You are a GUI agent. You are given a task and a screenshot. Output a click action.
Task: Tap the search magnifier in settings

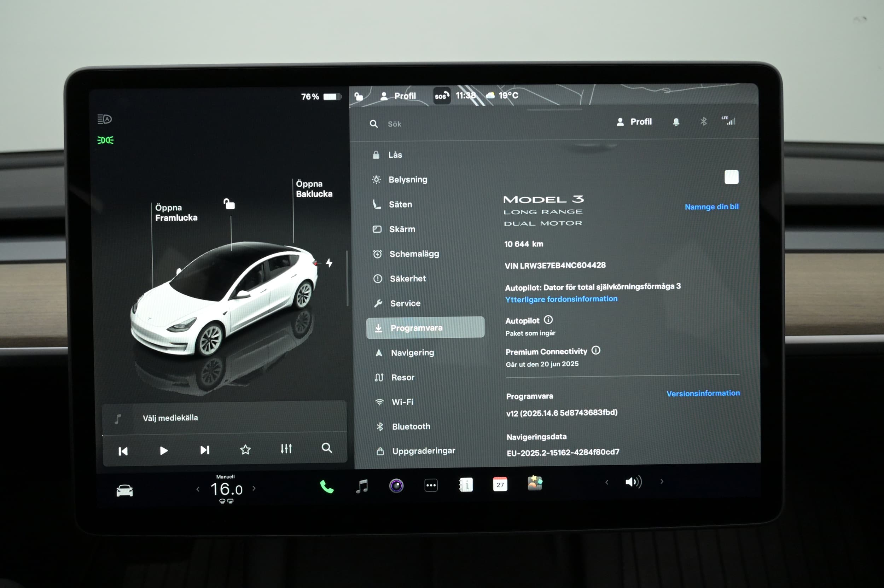373,124
